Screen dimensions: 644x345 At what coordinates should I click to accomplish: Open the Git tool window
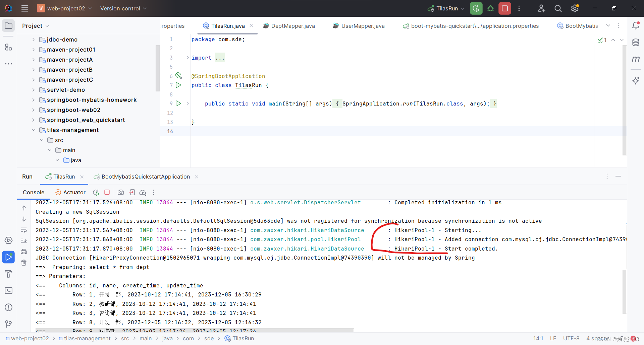(x=9, y=324)
